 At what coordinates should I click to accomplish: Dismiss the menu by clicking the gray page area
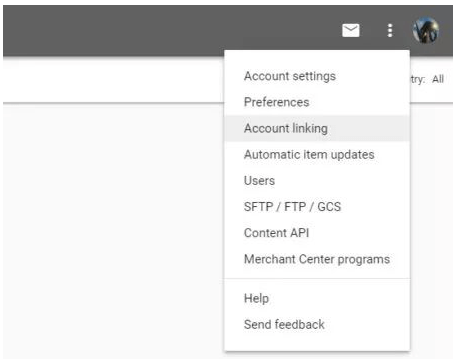(x=113, y=230)
